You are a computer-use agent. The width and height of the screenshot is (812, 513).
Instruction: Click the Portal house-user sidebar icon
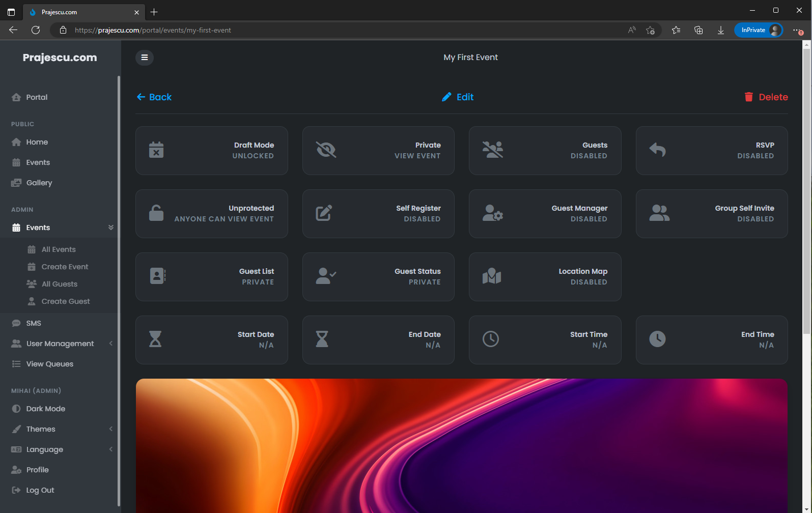tap(16, 97)
